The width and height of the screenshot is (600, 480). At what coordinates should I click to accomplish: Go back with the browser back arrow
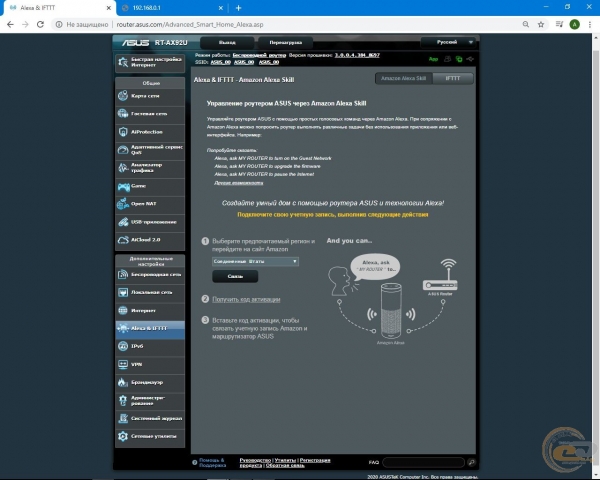coord(10,24)
